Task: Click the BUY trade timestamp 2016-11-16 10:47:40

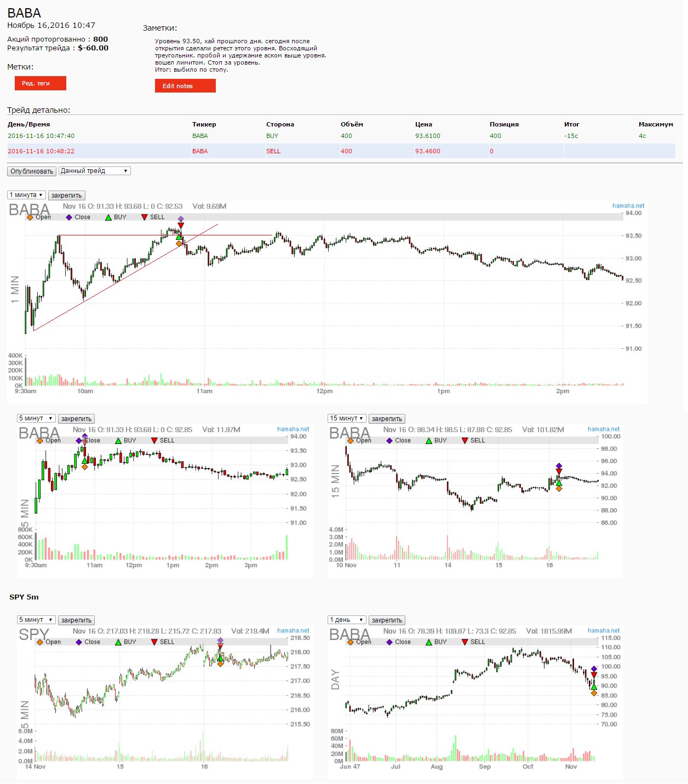Action: point(41,136)
